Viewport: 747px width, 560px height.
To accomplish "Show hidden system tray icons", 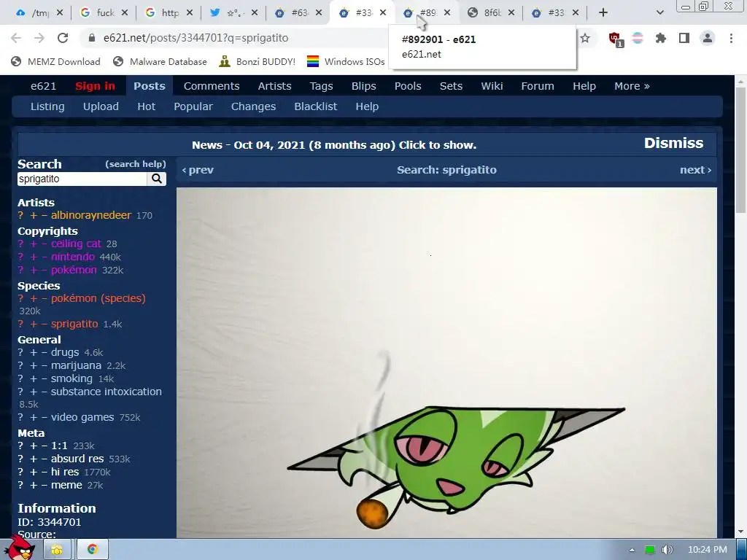I will (x=632, y=550).
